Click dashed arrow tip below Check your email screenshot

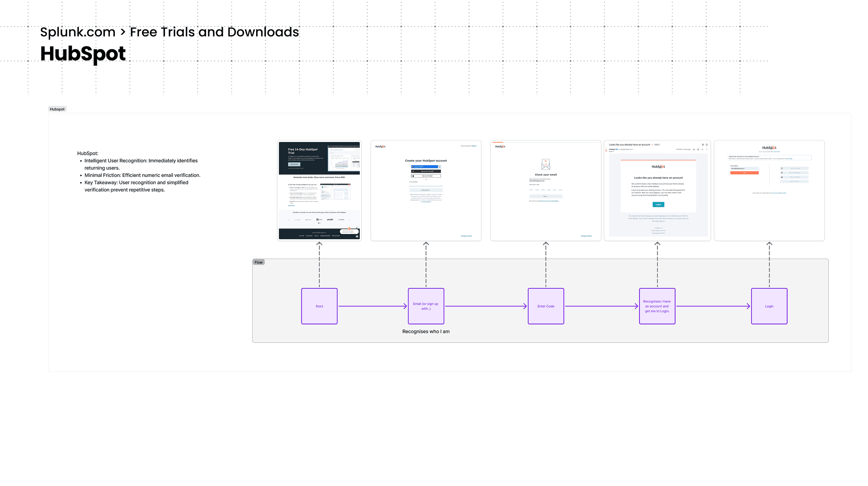pyautogui.click(x=545, y=244)
